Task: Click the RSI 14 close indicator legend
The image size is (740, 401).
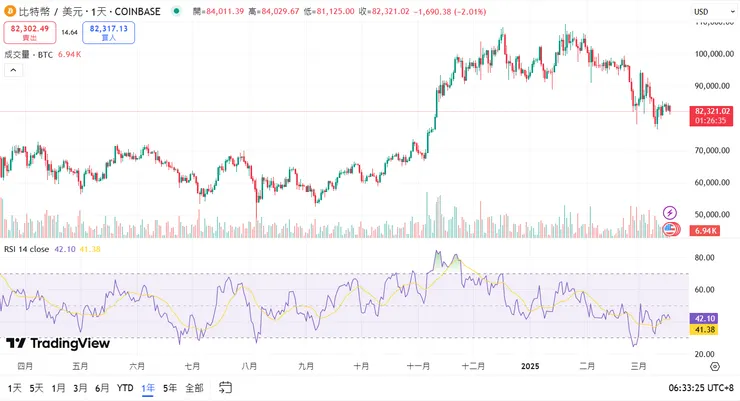Action: [26, 249]
